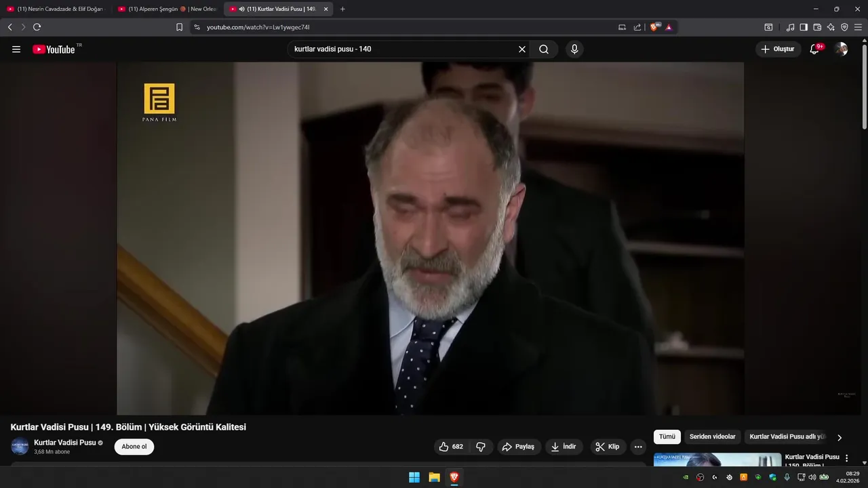The width and height of the screenshot is (868, 488).
Task: Open Logitech G HUB tray icon
Action: tap(715, 477)
